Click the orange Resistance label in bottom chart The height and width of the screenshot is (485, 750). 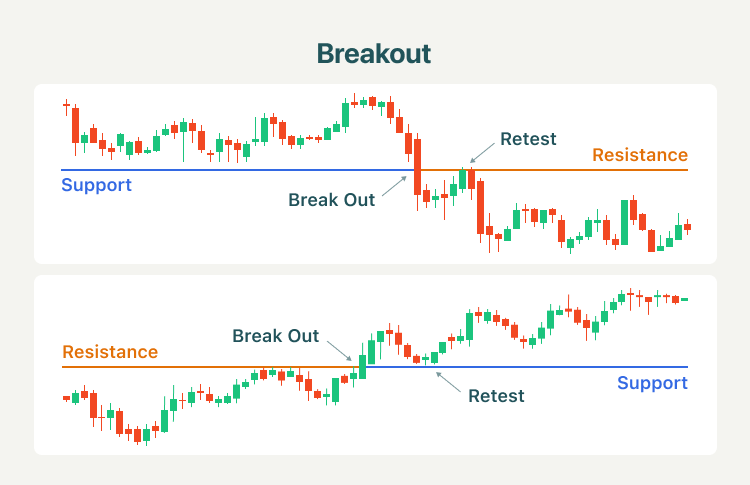click(110, 352)
